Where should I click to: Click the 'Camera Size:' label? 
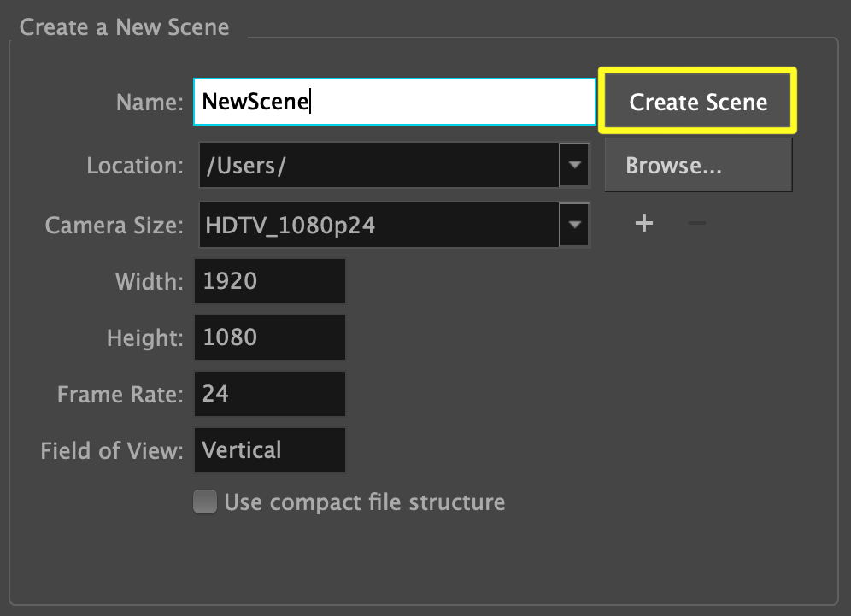click(x=114, y=226)
